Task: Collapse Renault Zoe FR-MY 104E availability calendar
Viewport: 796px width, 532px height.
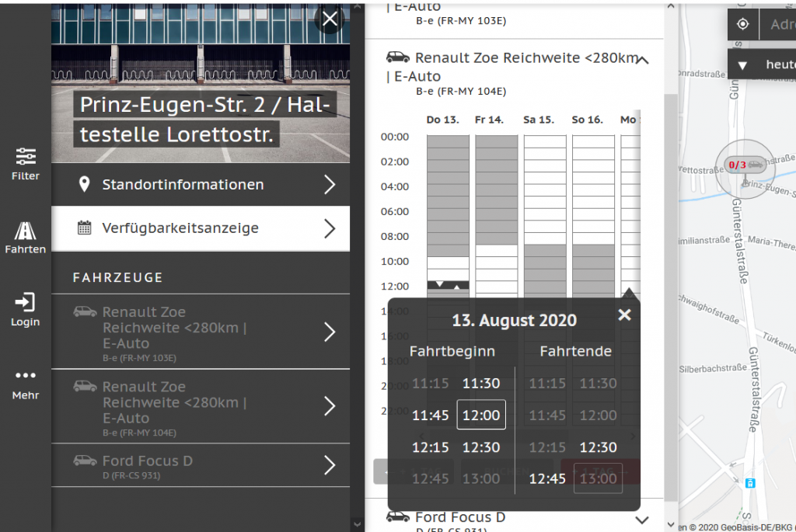Action: coord(642,61)
